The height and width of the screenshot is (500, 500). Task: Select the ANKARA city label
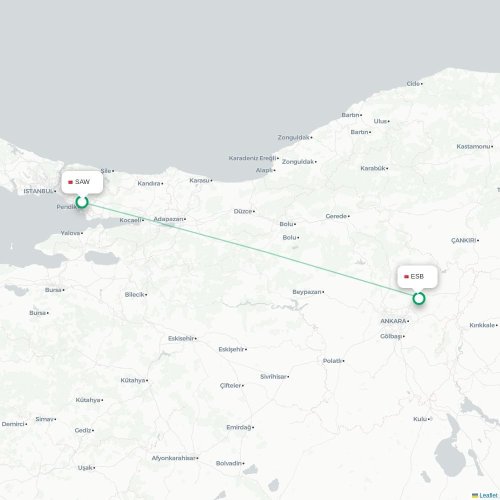pyautogui.click(x=393, y=321)
